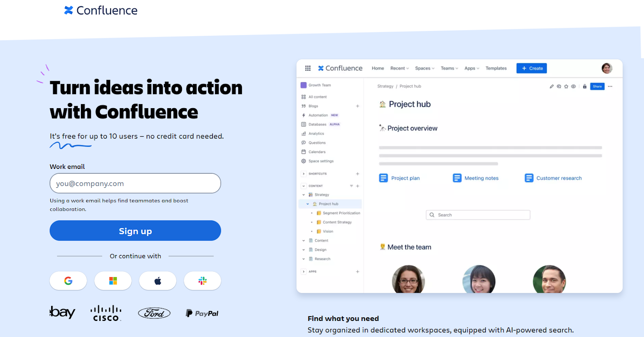Add a shortcut with plus icon
Viewport: 644px width, 337px height.
pyautogui.click(x=357, y=174)
